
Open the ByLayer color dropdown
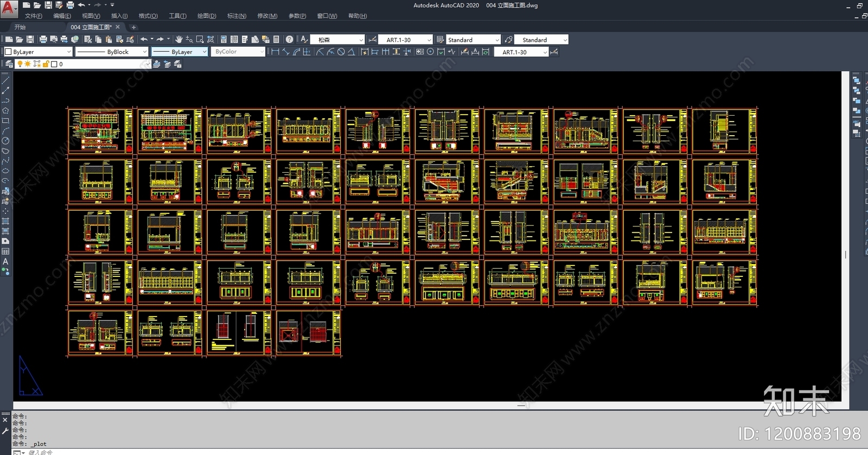(38, 52)
